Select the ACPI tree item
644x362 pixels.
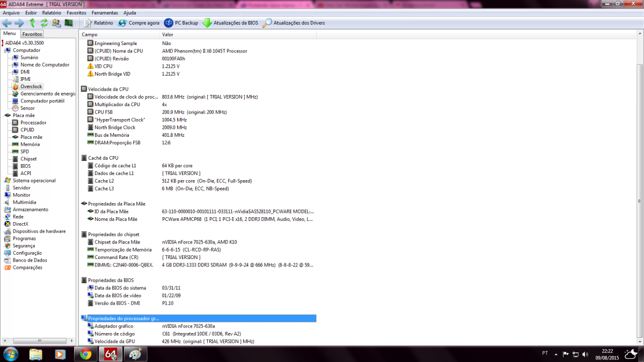point(26,173)
